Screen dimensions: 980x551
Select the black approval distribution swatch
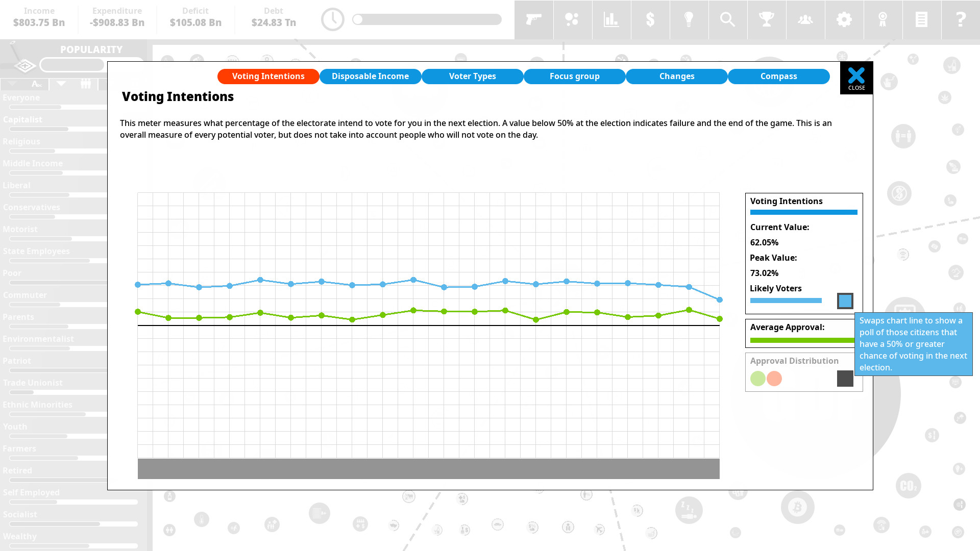point(845,379)
